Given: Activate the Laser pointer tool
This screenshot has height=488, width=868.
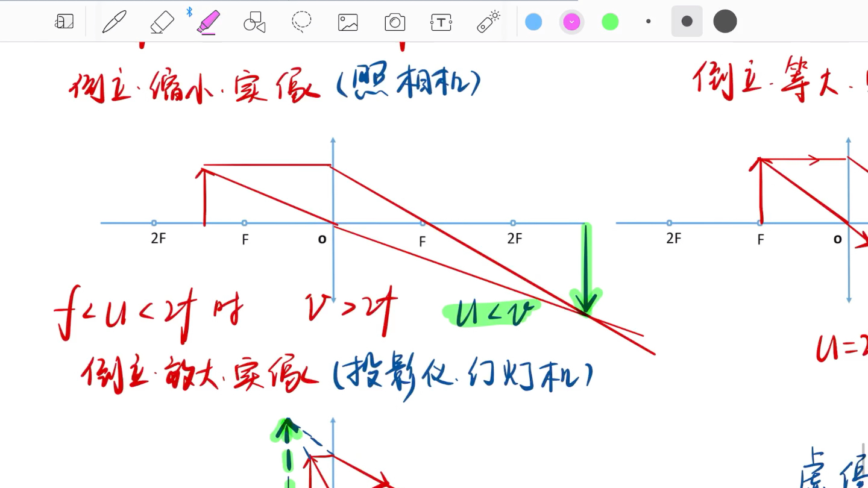Looking at the screenshot, I should pos(488,22).
